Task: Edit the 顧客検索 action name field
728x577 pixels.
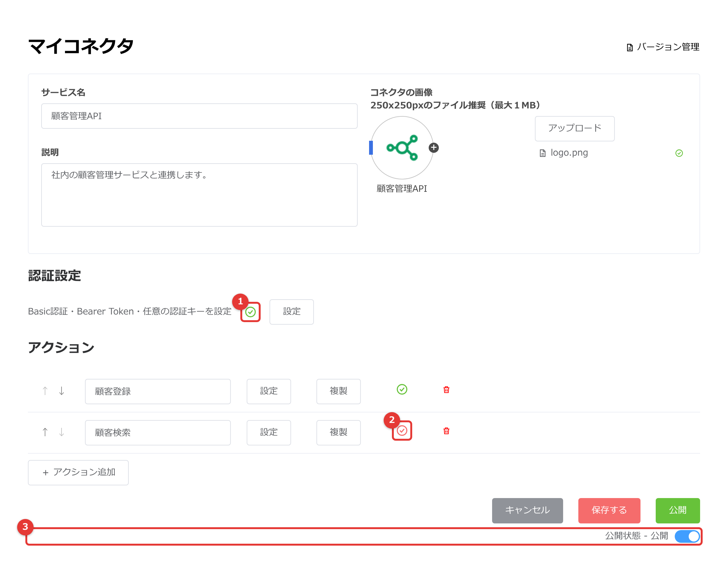Action: [x=158, y=432]
